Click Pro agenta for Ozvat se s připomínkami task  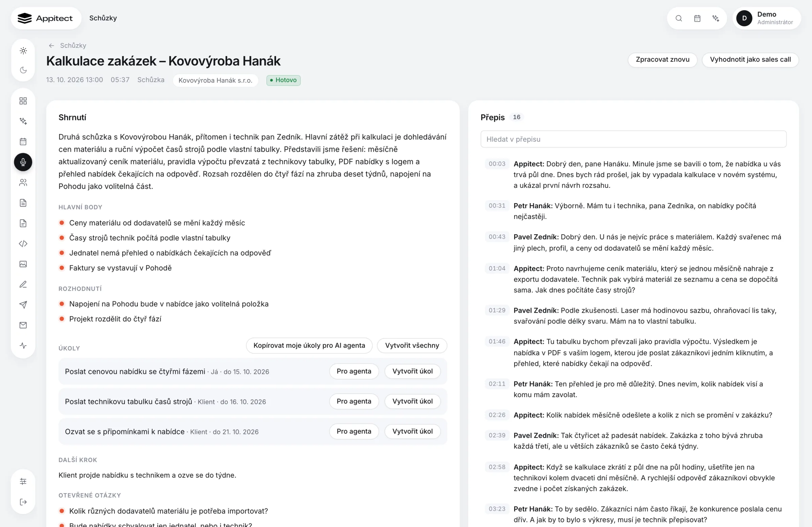coord(354,432)
